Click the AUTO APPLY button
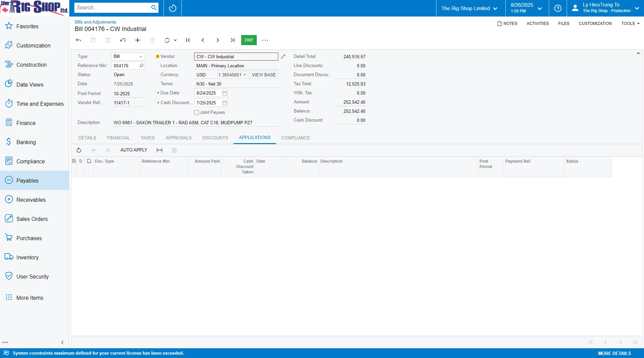Viewport: 644px width, 358px height. tap(134, 150)
